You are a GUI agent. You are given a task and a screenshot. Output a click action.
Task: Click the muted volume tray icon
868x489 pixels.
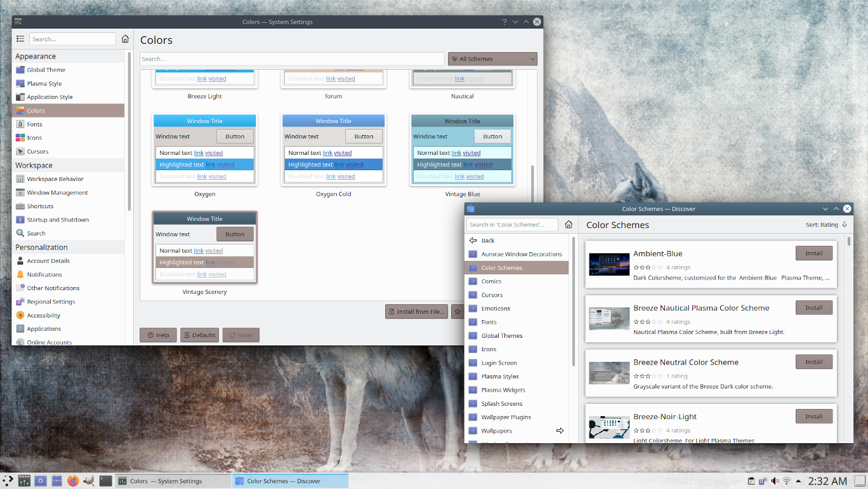[775, 481]
